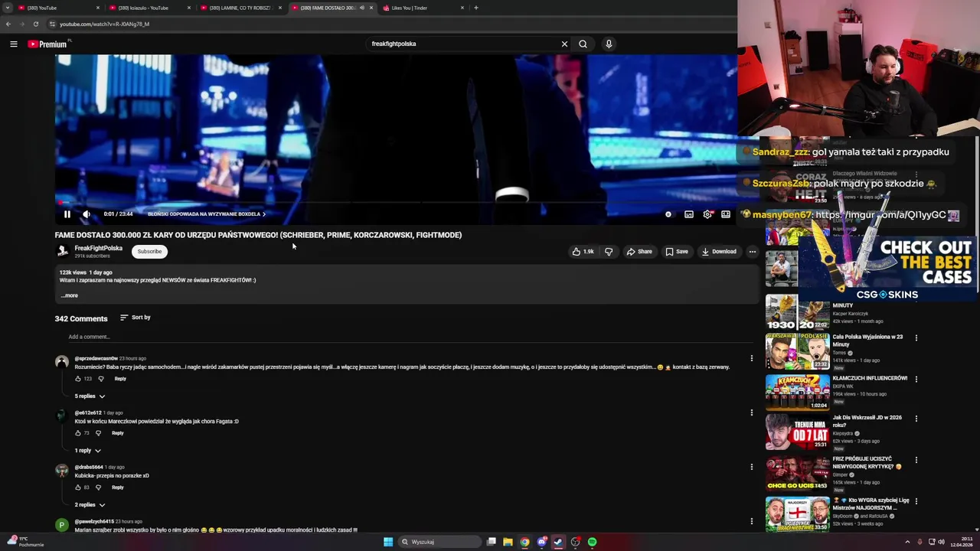Reply to @sprzedawcasn0w comment
This screenshot has height=551, width=980.
120,379
